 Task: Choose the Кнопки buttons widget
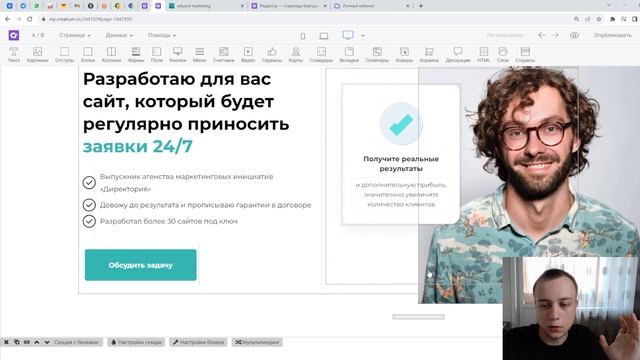tap(178, 55)
